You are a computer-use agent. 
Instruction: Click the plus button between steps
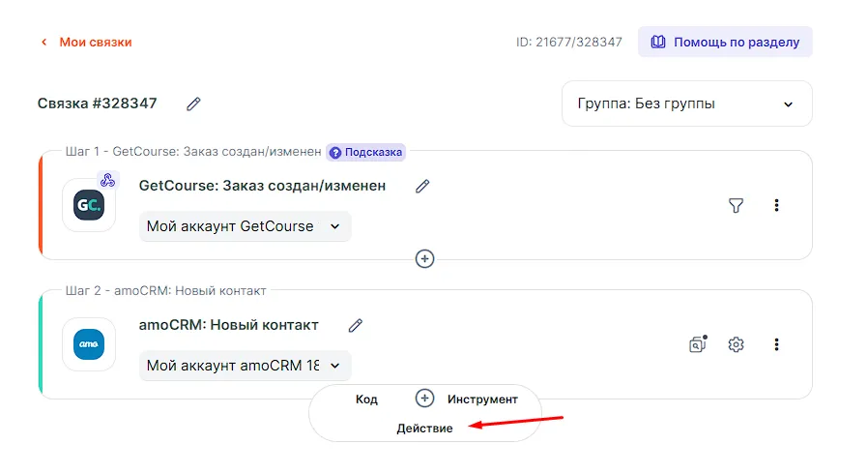pyautogui.click(x=424, y=258)
